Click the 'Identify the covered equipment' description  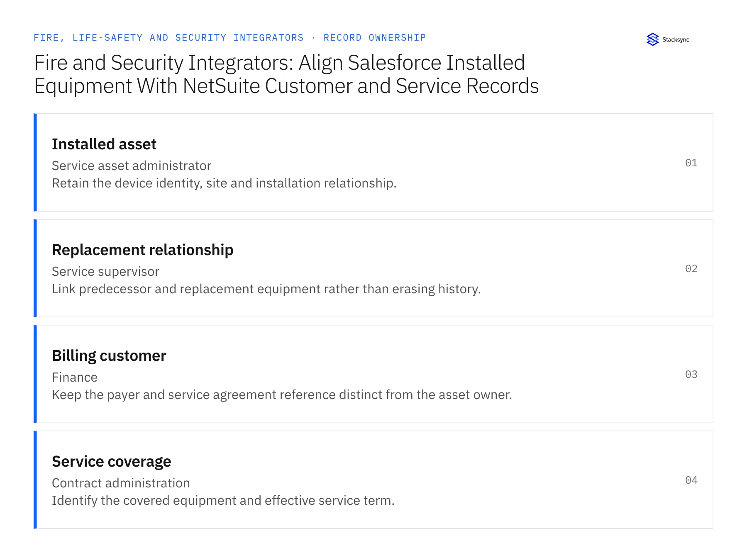coord(223,500)
